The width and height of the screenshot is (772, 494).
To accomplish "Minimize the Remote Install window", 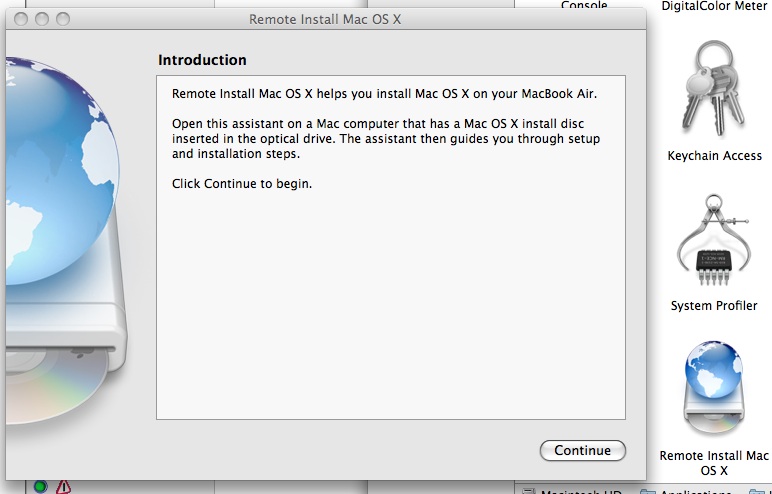I will (x=42, y=19).
